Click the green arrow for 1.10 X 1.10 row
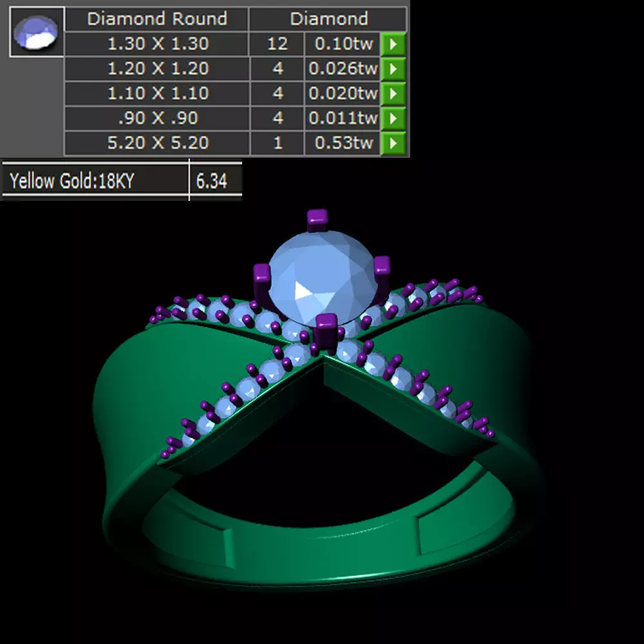Screen dimensions: 644x644 coord(393,93)
